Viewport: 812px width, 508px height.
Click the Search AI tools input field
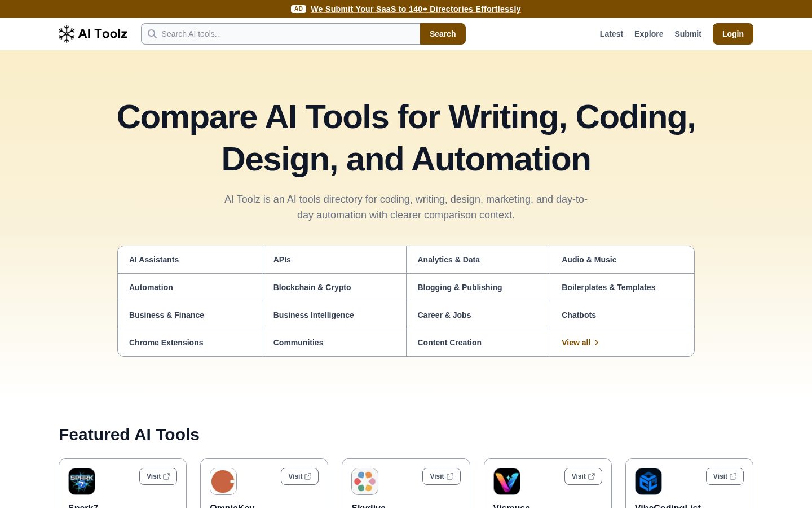coord(281,34)
